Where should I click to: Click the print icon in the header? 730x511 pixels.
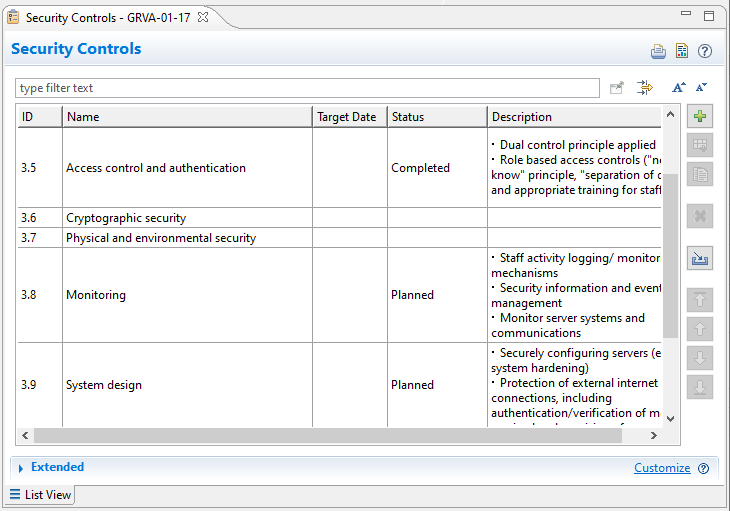[x=658, y=51]
